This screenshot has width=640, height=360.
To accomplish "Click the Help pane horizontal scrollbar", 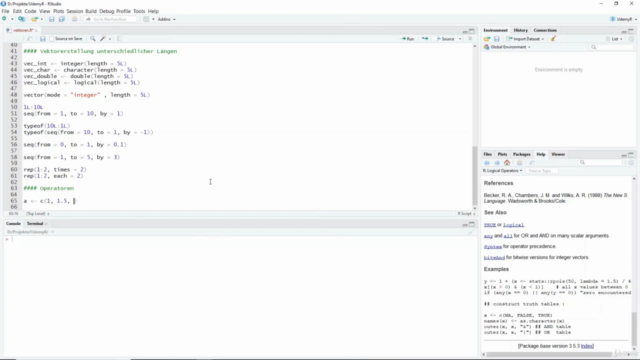I will (549, 355).
